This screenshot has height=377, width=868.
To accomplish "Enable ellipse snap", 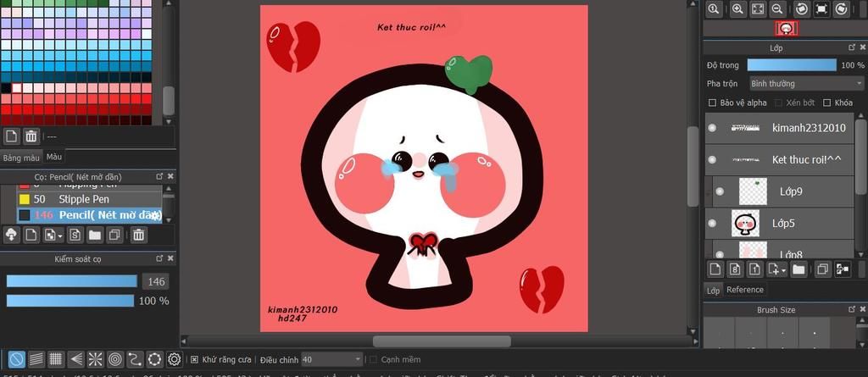I will click(154, 359).
